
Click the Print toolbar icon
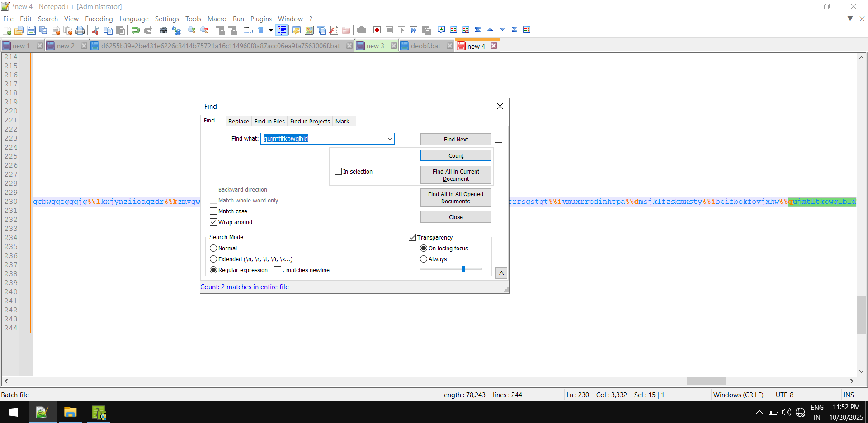coord(80,30)
